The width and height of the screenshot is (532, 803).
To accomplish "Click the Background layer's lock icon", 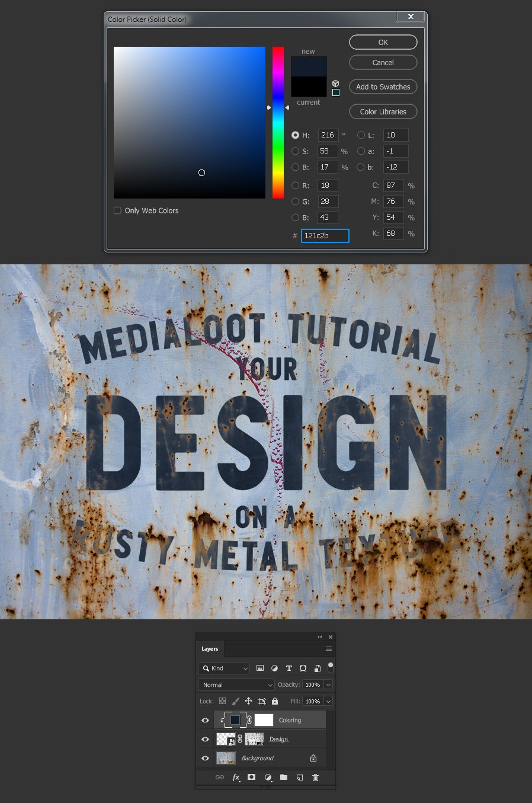I will (x=313, y=758).
